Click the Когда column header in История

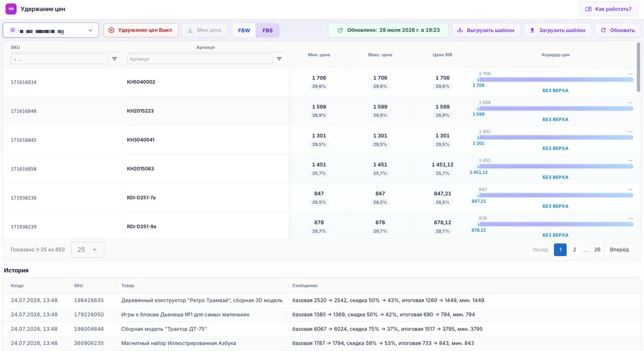[x=17, y=286]
